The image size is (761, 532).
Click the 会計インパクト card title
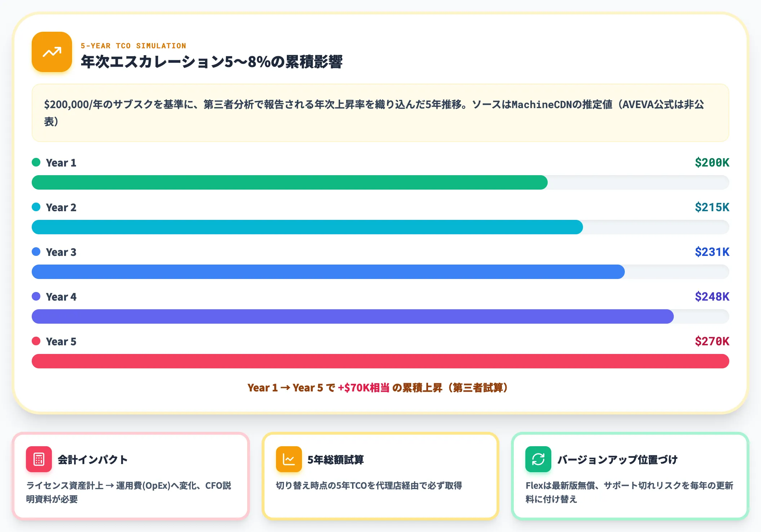click(93, 460)
